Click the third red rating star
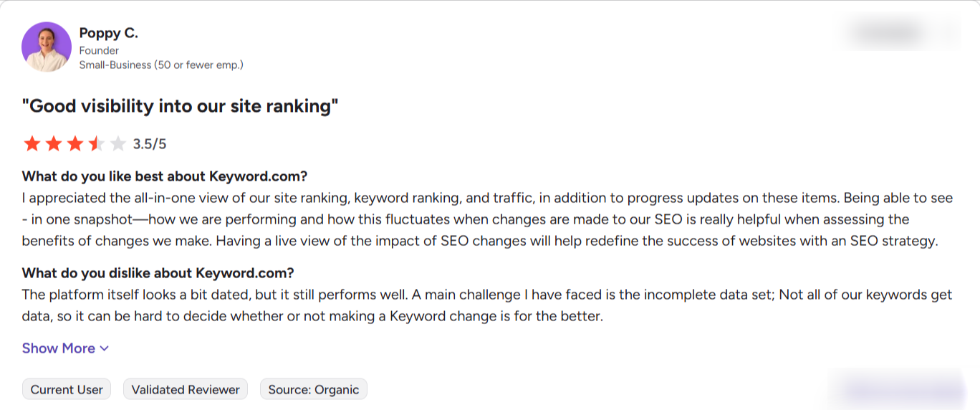Viewport: 980px width, 410px height. click(x=75, y=144)
